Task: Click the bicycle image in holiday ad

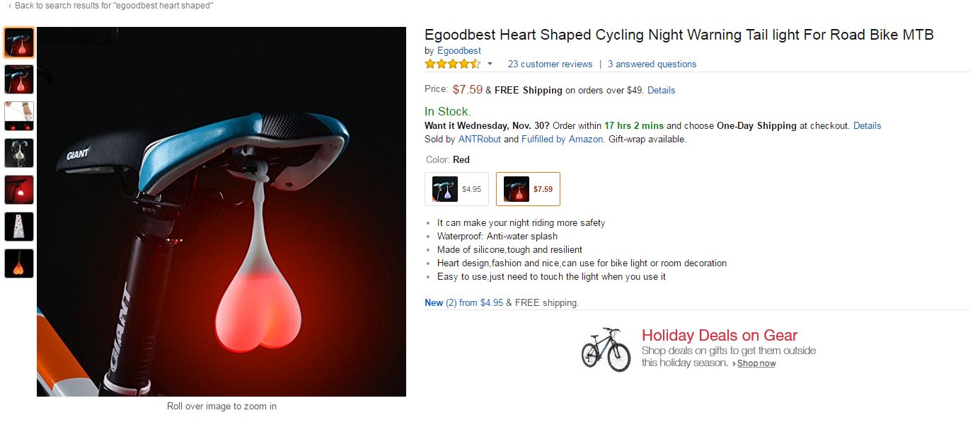Action: pyautogui.click(x=606, y=349)
